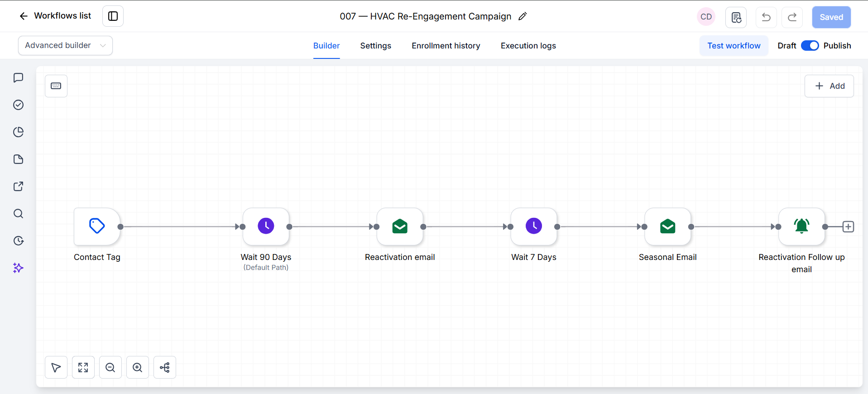Open comments icon in left sidebar
Image resolution: width=868 pixels, height=394 pixels.
pos(19,78)
